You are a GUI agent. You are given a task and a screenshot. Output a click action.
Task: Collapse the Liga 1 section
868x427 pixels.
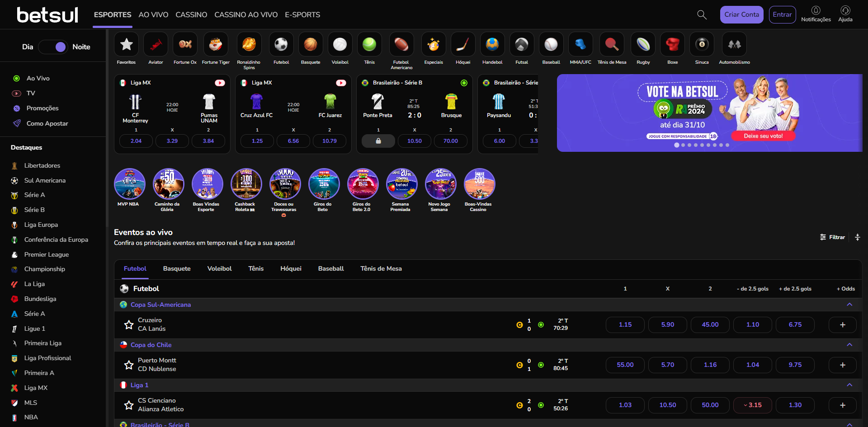coord(849,385)
